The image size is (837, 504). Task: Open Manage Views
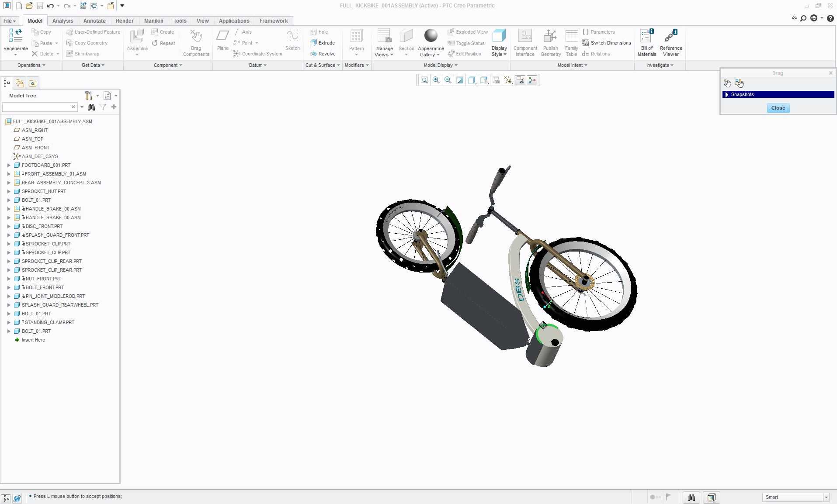[x=384, y=43]
